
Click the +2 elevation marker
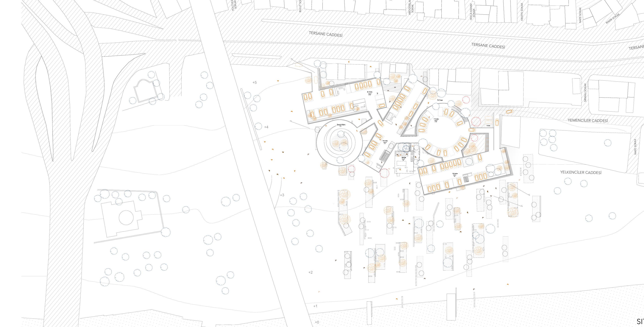pos(310,272)
